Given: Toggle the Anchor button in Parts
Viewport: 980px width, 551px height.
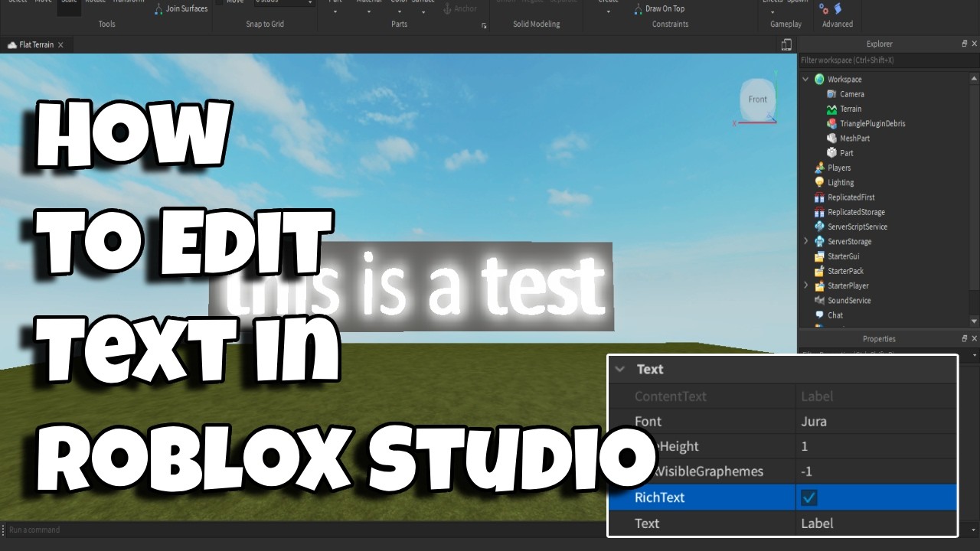Looking at the screenshot, I should coord(460,8).
